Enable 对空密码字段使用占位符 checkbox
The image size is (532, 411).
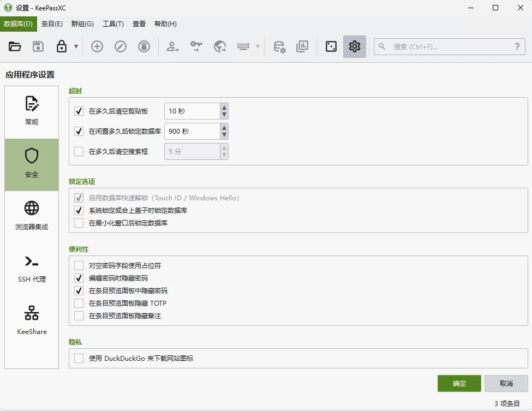79,265
